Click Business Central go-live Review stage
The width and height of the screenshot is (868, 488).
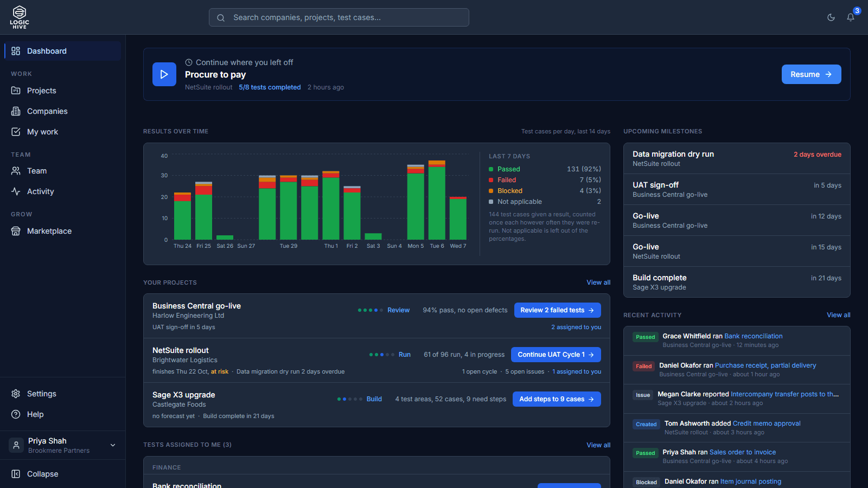point(398,310)
